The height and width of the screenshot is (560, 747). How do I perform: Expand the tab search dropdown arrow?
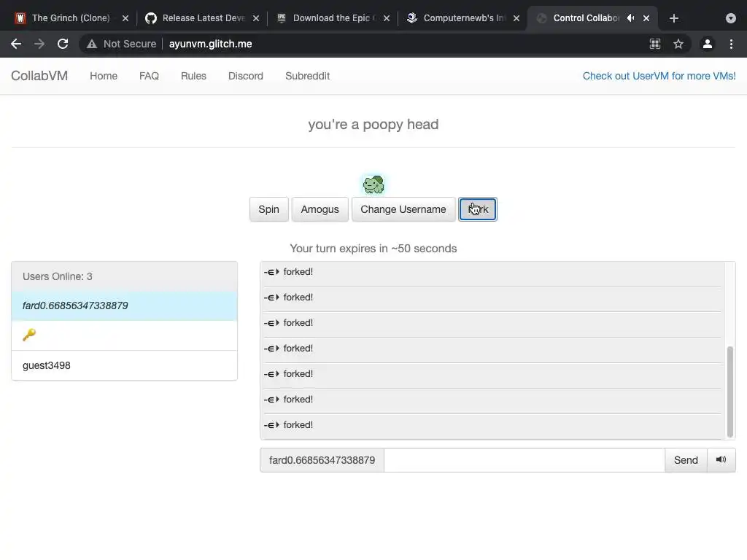click(730, 18)
